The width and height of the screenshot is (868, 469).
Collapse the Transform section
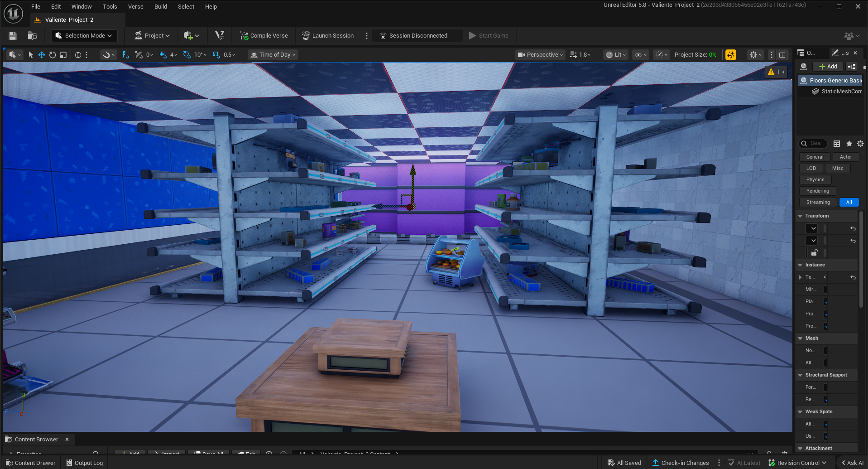coord(800,216)
